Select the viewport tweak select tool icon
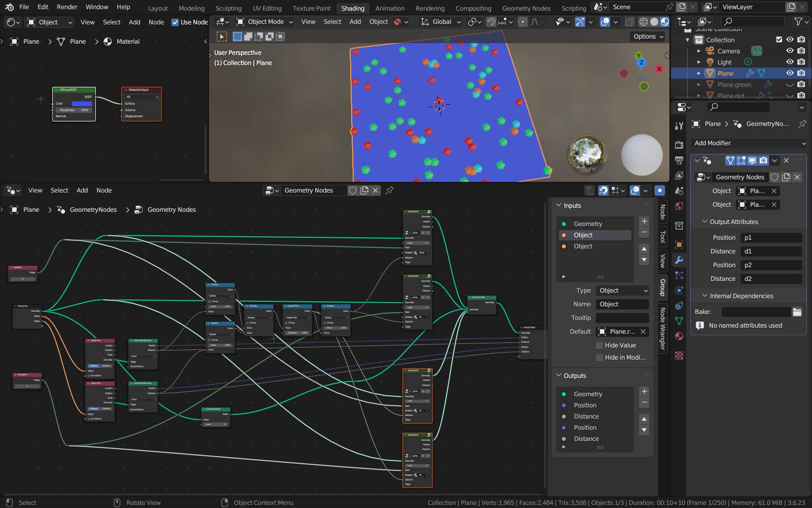The width and height of the screenshot is (812, 508). [x=222, y=37]
